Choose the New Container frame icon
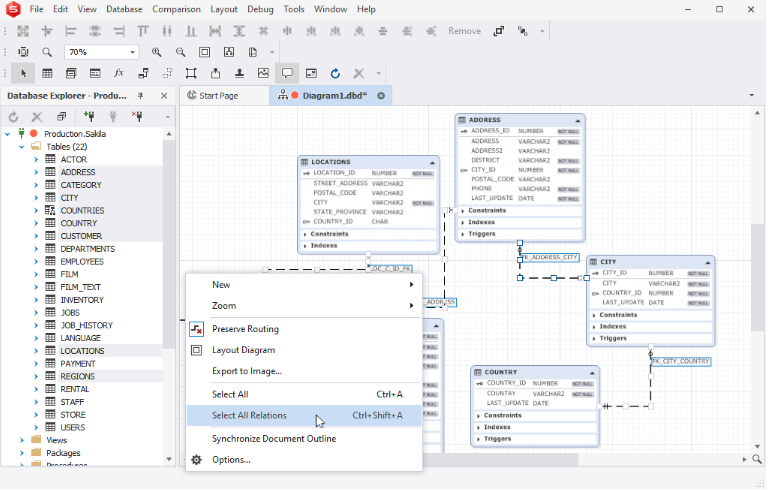 [191, 74]
